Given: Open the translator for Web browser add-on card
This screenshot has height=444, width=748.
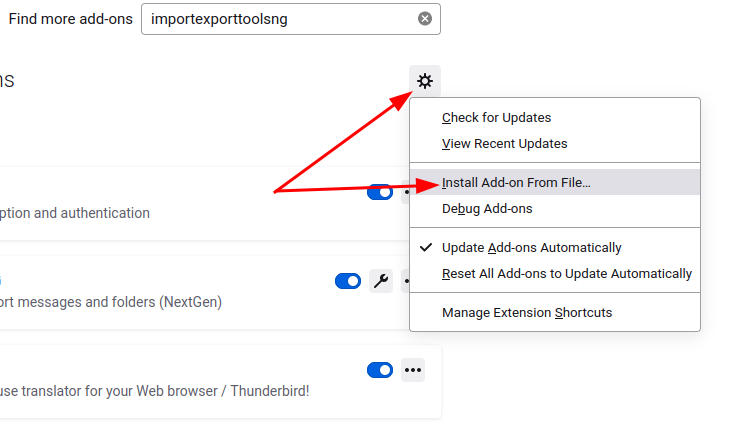Looking at the screenshot, I should pyautogui.click(x=220, y=382).
